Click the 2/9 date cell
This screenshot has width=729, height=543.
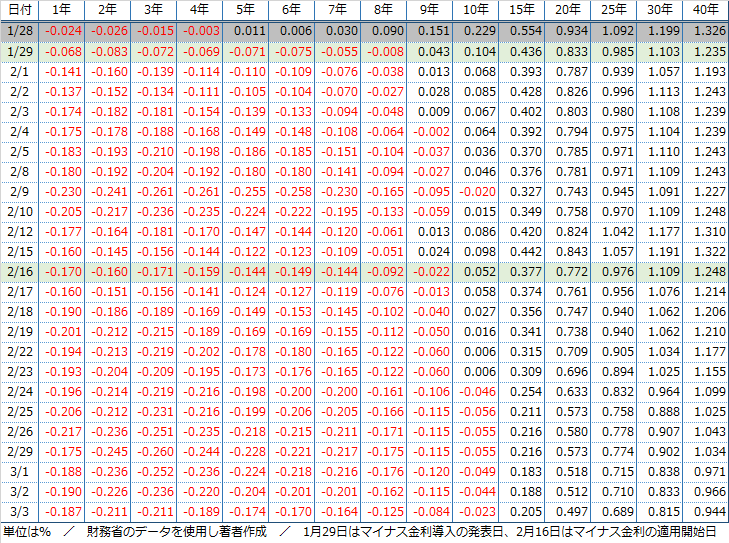(x=18, y=191)
